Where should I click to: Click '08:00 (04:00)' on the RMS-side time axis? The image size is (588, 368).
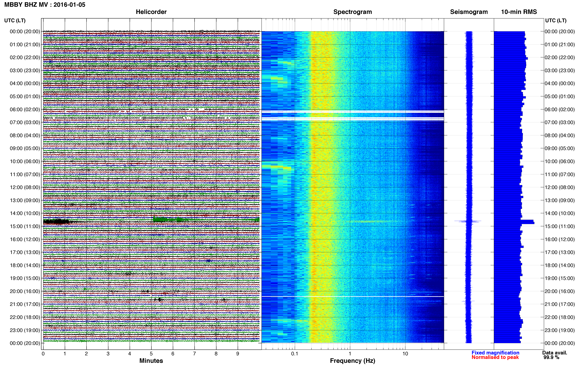pos(560,136)
